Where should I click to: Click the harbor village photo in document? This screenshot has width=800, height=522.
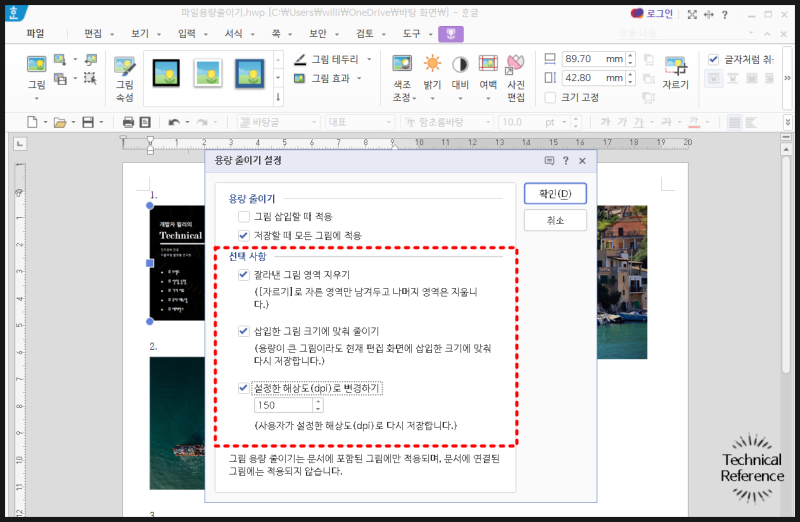(x=622, y=282)
